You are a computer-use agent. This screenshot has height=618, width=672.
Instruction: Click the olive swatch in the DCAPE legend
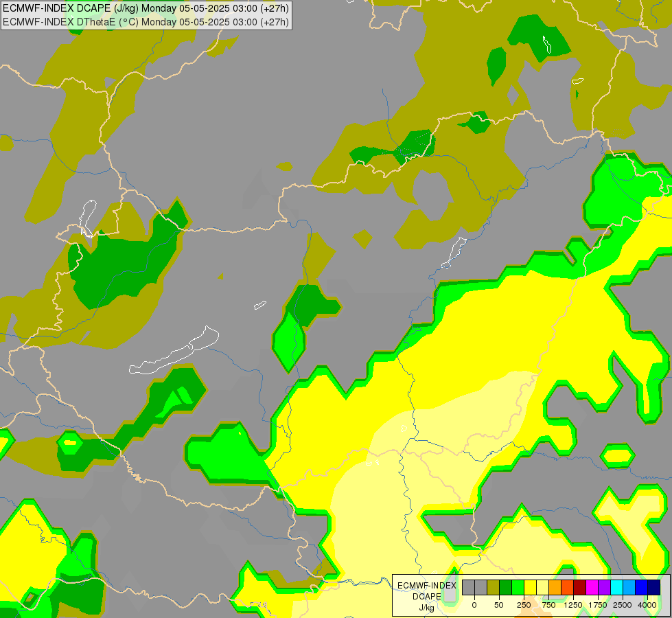tap(493, 587)
